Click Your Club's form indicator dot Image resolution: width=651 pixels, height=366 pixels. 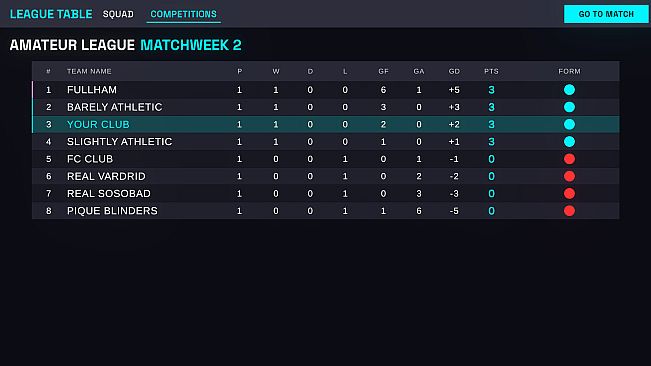pos(569,124)
